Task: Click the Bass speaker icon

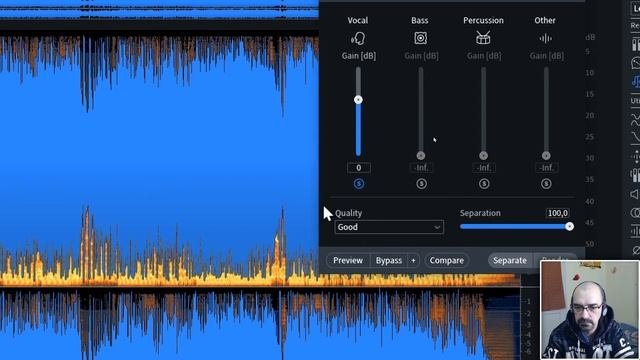Action: click(x=420, y=38)
